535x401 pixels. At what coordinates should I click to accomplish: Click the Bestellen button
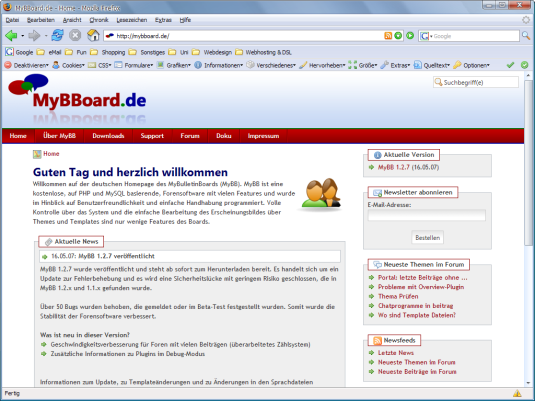pos(428,238)
